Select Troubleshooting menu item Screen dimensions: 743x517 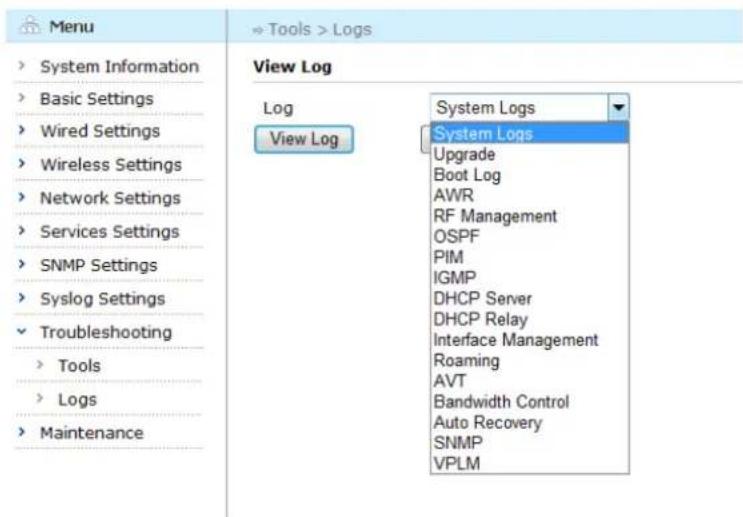[106, 332]
